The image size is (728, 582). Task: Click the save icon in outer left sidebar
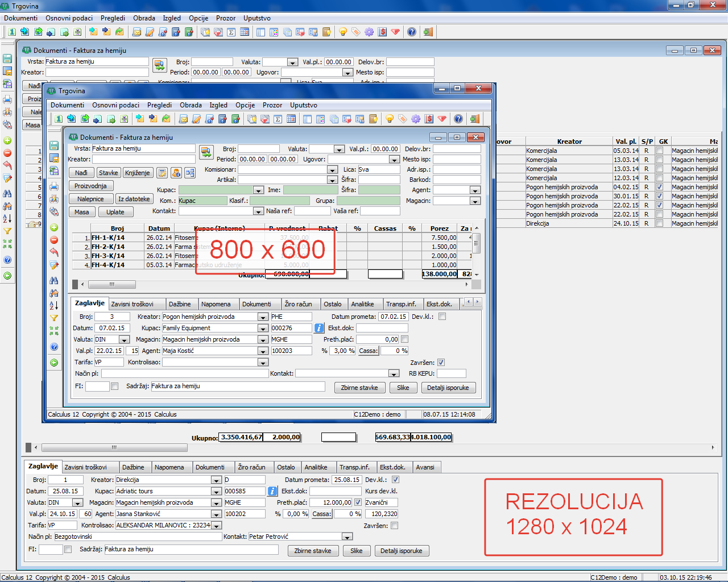7,59
